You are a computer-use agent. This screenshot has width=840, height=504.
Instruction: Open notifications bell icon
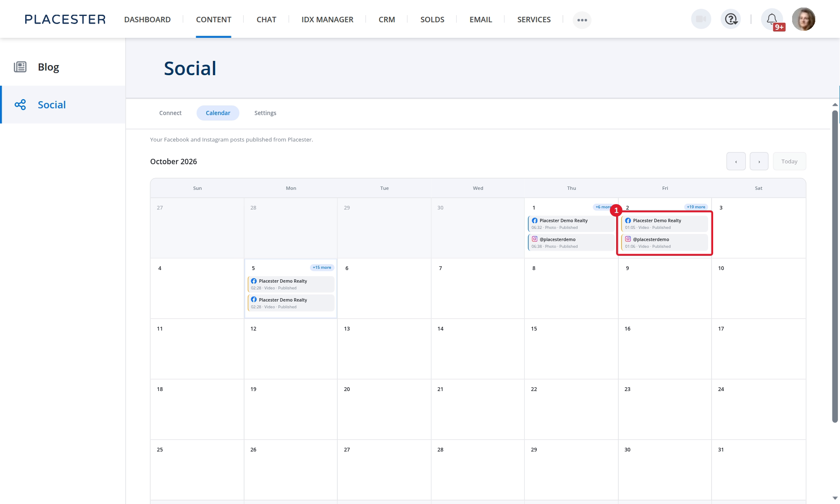[772, 19]
